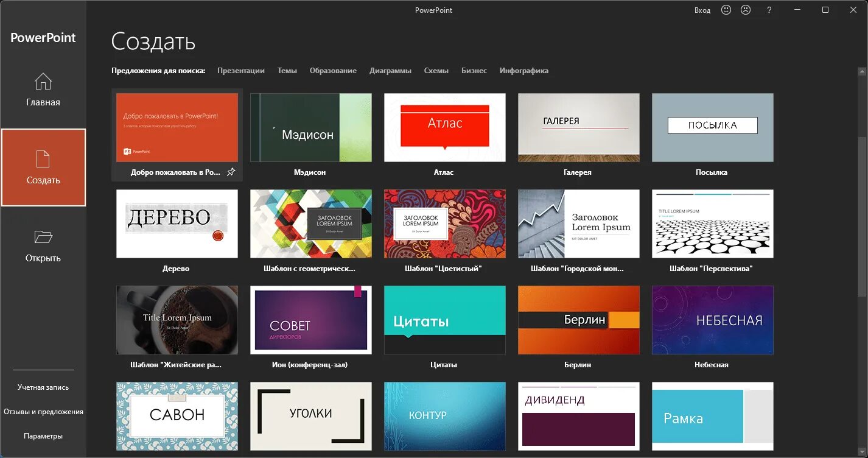
Task: Open the Открыть folder section
Action: click(43, 245)
